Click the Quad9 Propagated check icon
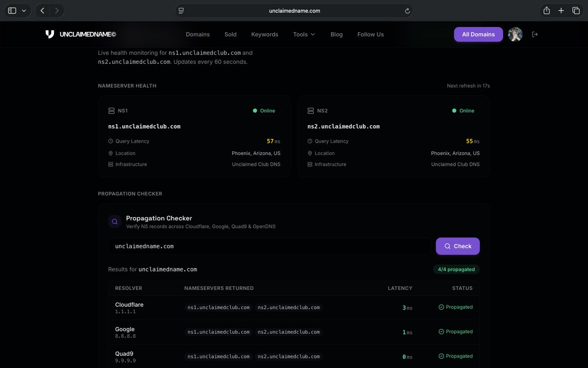 tap(441, 356)
